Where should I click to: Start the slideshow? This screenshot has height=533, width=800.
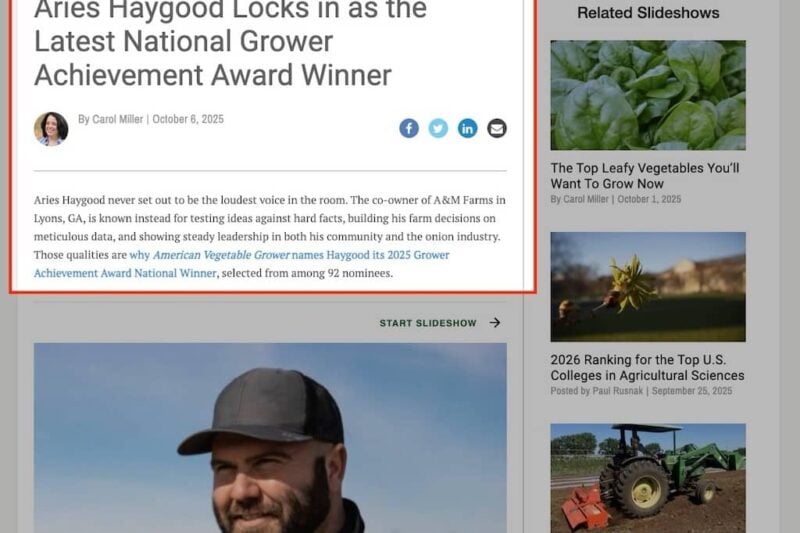pyautogui.click(x=428, y=323)
